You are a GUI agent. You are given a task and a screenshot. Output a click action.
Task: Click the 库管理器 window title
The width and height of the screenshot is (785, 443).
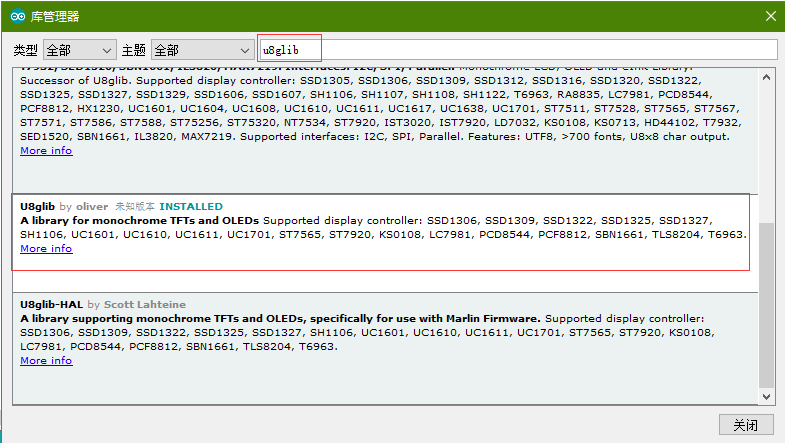pos(55,17)
